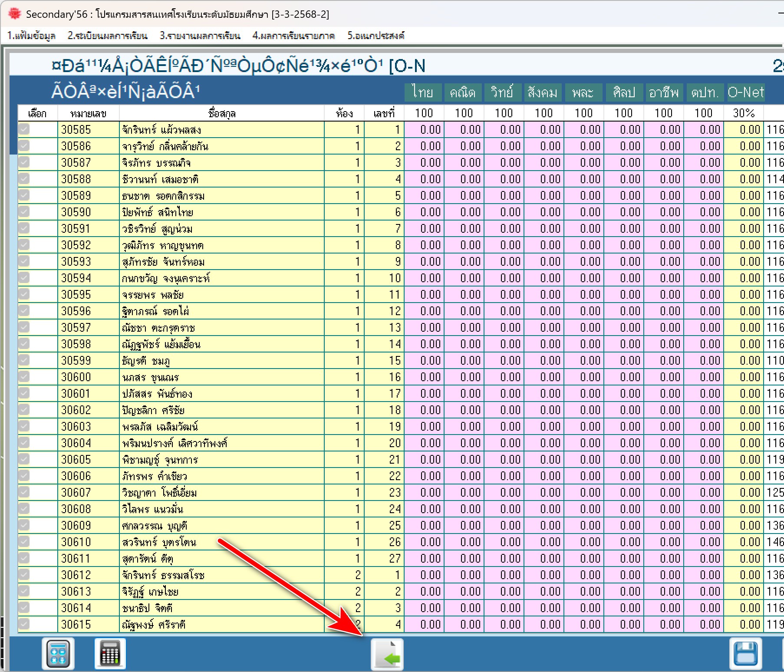Click the ชื่อสกุล column header
The width and height of the screenshot is (784, 672).
221,113
